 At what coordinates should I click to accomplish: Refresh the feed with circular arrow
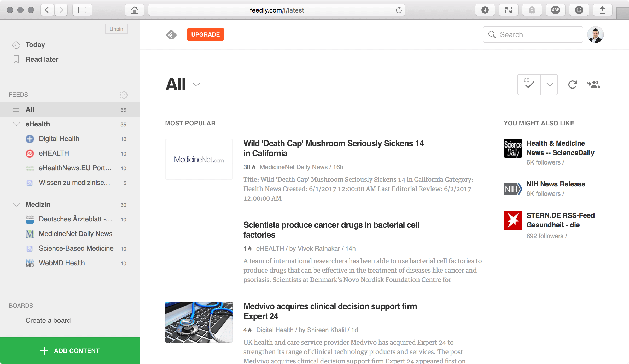[572, 84]
